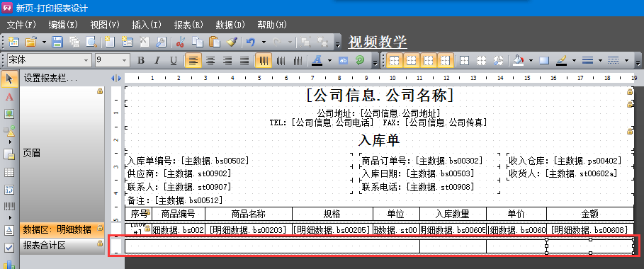Open the 插入(I) menu
The height and width of the screenshot is (269, 644).
pyautogui.click(x=147, y=25)
